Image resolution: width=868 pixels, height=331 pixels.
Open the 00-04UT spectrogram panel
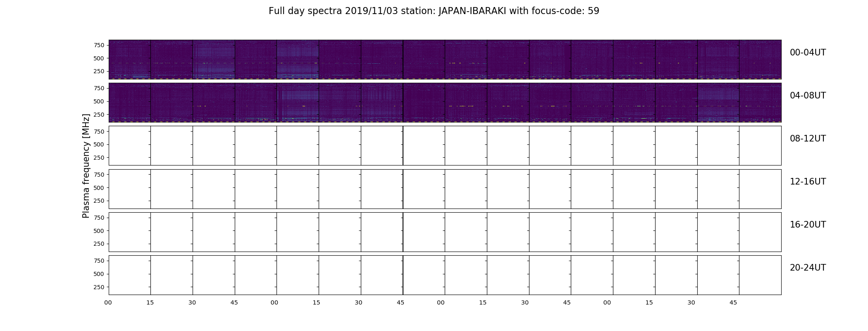445,60
